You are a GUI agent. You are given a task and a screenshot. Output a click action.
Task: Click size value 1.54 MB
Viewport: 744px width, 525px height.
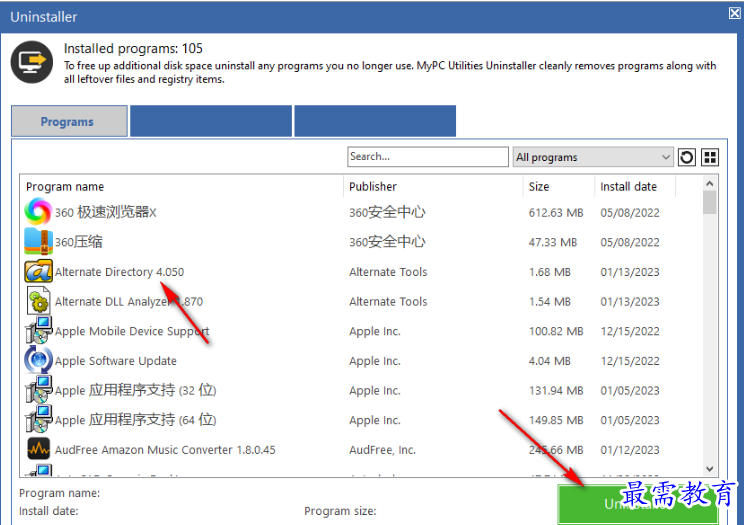pos(549,301)
